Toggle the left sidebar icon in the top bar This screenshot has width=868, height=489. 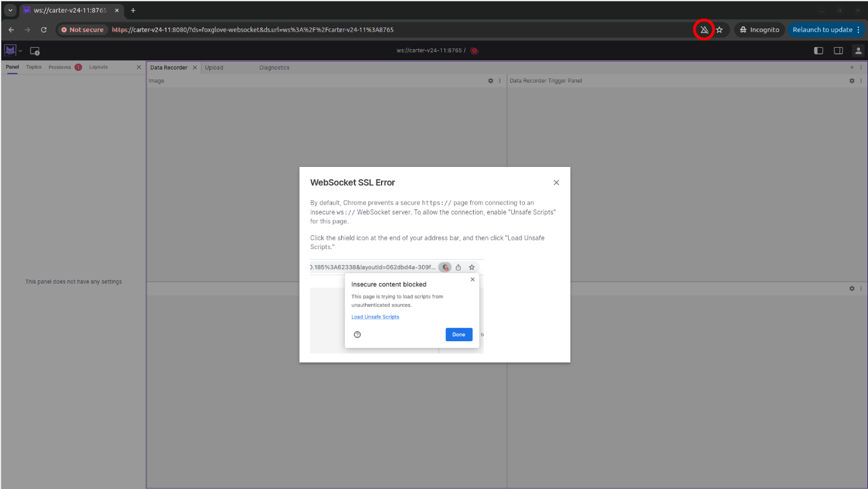pos(818,50)
